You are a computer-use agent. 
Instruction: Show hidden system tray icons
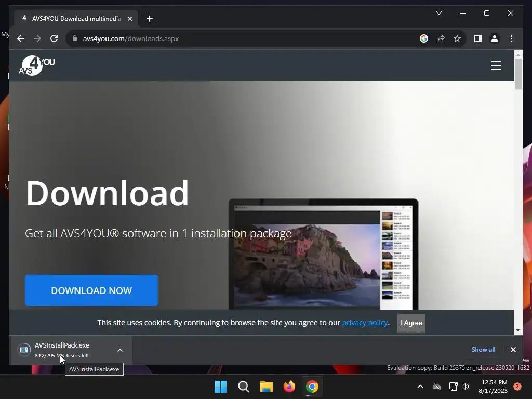coord(420,387)
